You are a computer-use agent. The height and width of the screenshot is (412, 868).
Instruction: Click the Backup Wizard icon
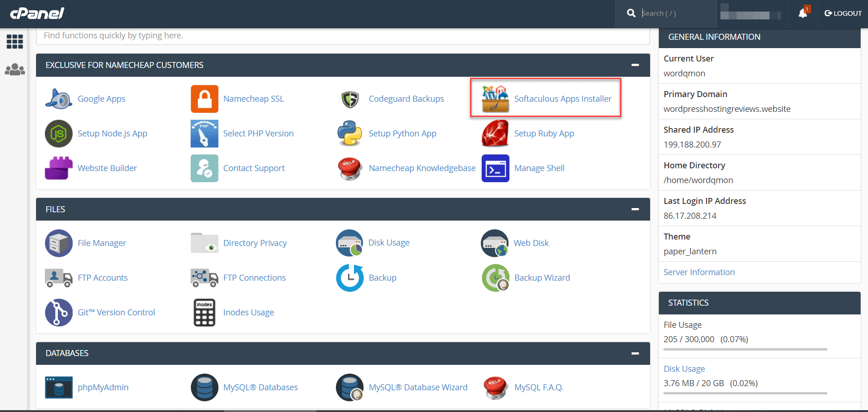(496, 278)
